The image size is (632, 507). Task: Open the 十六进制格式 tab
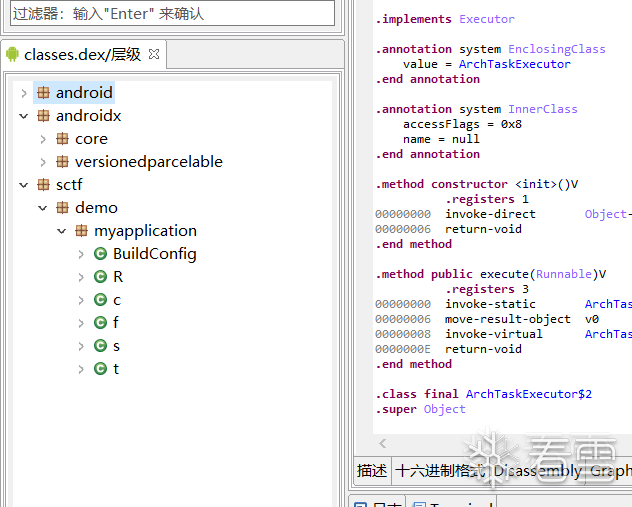click(440, 470)
